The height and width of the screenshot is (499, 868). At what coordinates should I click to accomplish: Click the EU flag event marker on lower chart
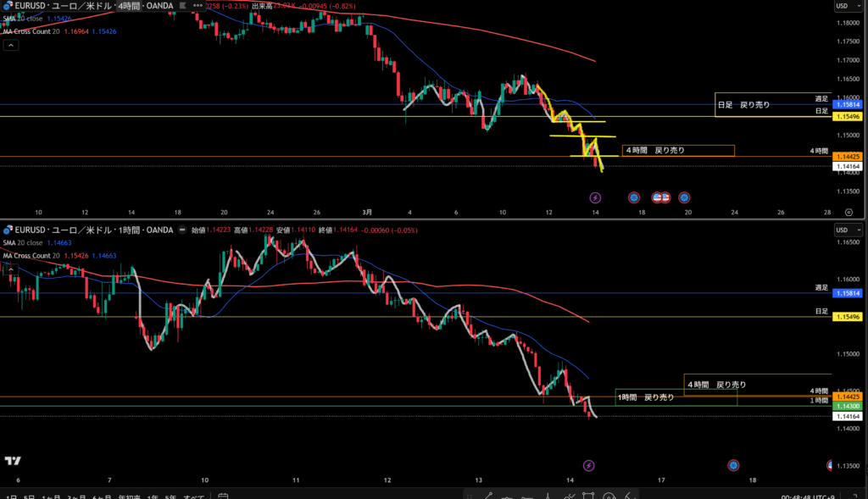[733, 465]
